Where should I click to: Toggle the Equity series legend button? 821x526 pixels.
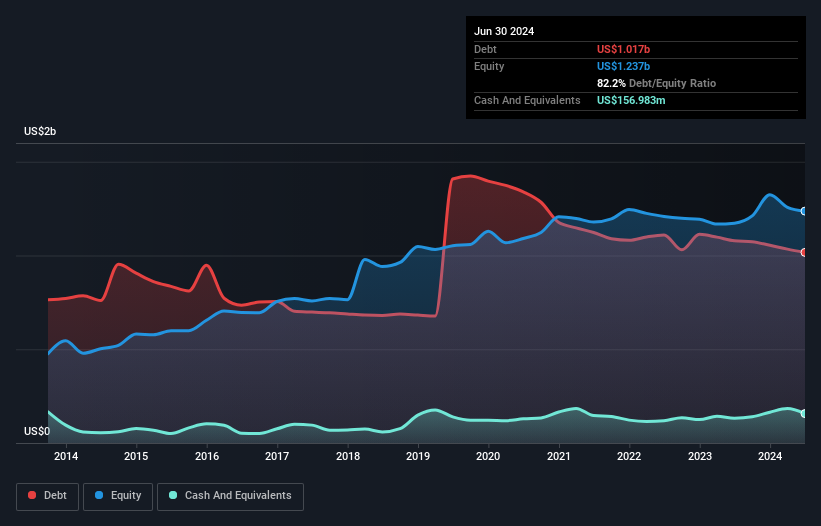118,496
